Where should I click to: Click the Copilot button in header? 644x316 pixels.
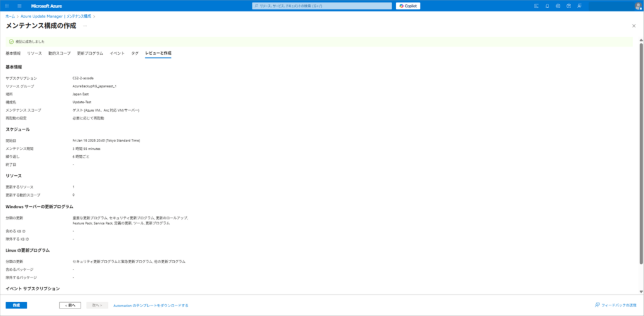click(x=408, y=6)
